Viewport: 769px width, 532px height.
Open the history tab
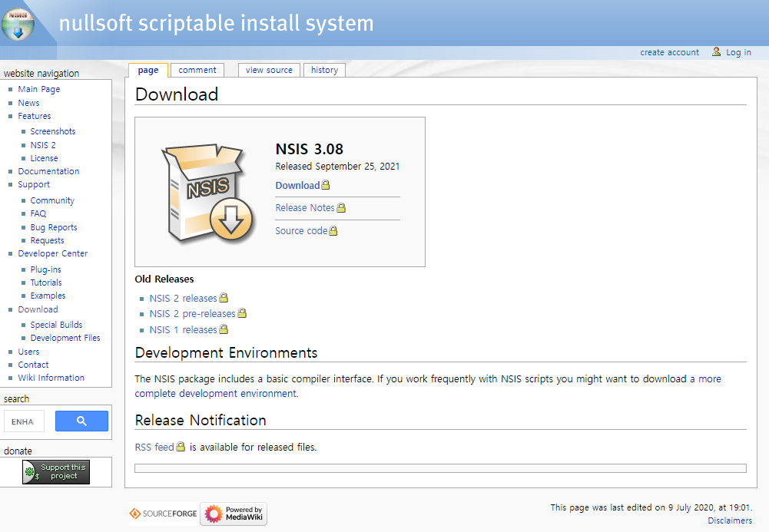coord(324,70)
